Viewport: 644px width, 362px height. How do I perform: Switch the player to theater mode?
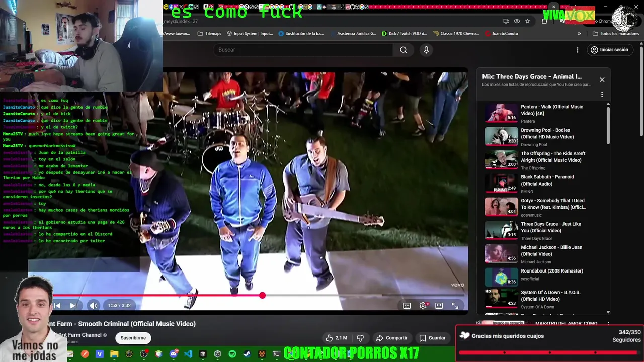point(439,306)
